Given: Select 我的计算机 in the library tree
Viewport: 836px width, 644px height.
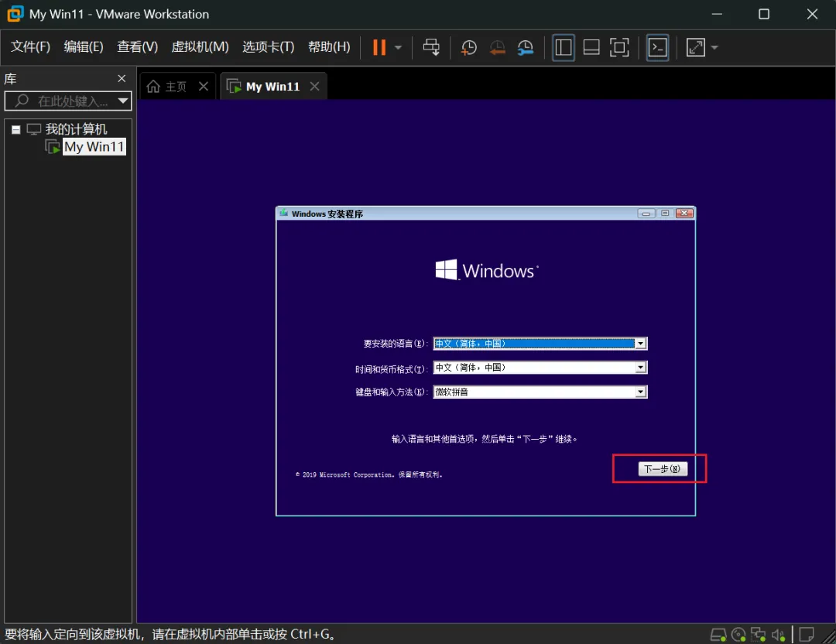Looking at the screenshot, I should (76, 129).
